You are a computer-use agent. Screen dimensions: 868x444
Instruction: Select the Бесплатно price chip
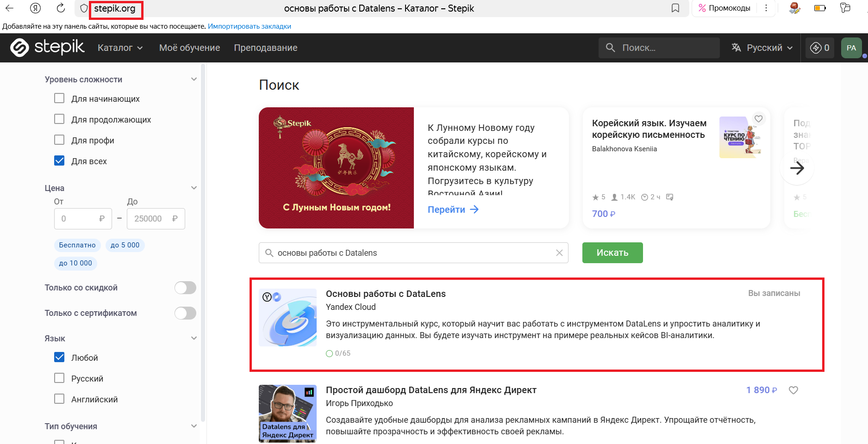point(77,245)
